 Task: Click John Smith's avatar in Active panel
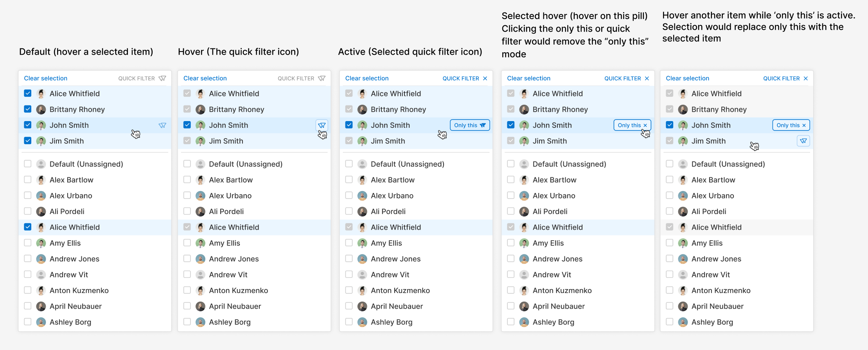pyautogui.click(x=362, y=125)
